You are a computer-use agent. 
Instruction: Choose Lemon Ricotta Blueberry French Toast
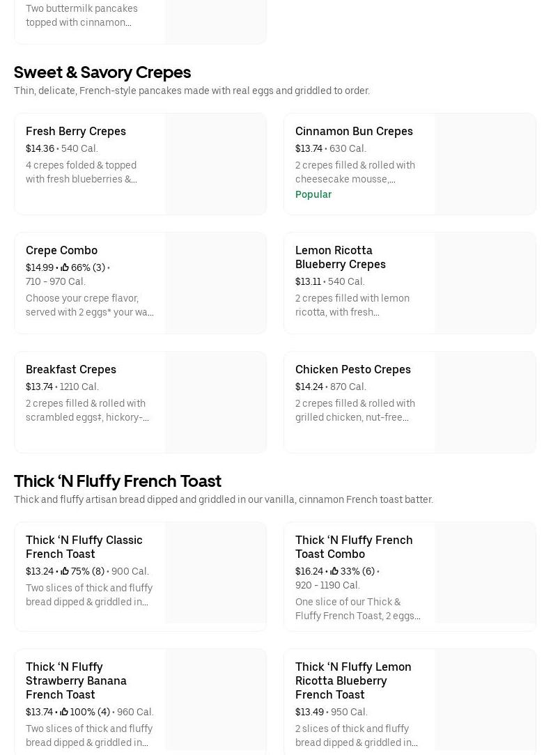point(352,680)
